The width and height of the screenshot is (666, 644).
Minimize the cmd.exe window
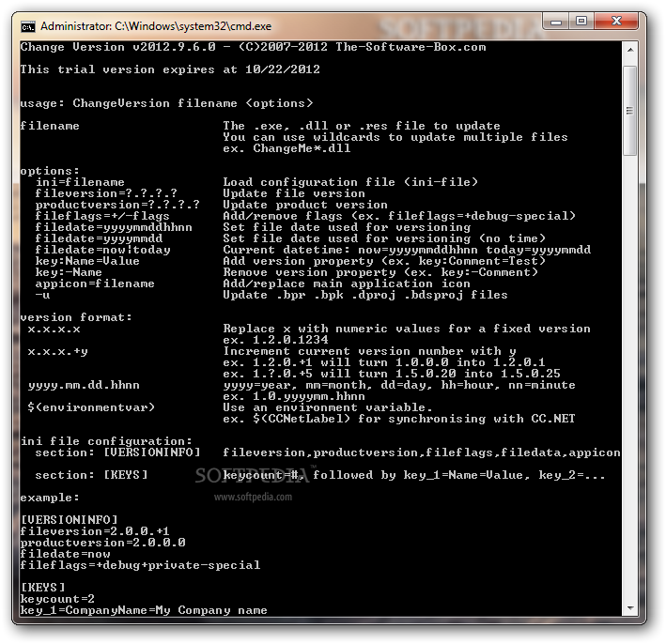coord(556,22)
